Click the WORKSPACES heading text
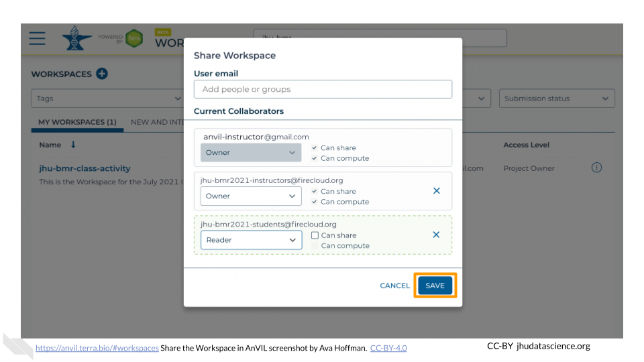 point(62,74)
